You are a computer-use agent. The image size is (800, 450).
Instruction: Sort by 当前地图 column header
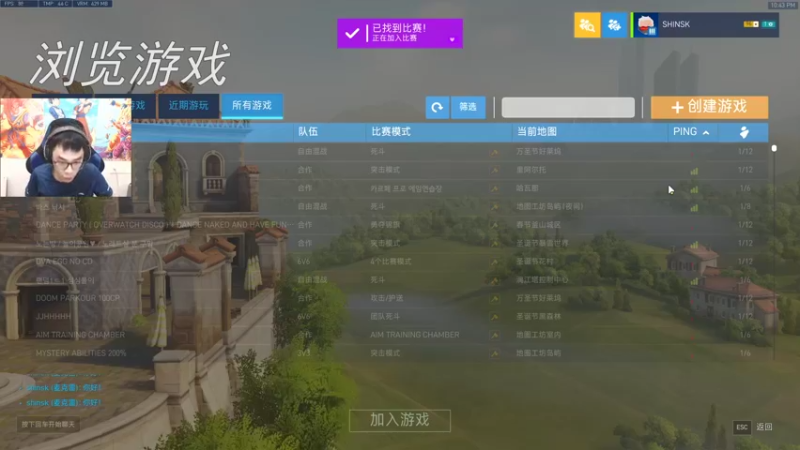[537, 132]
